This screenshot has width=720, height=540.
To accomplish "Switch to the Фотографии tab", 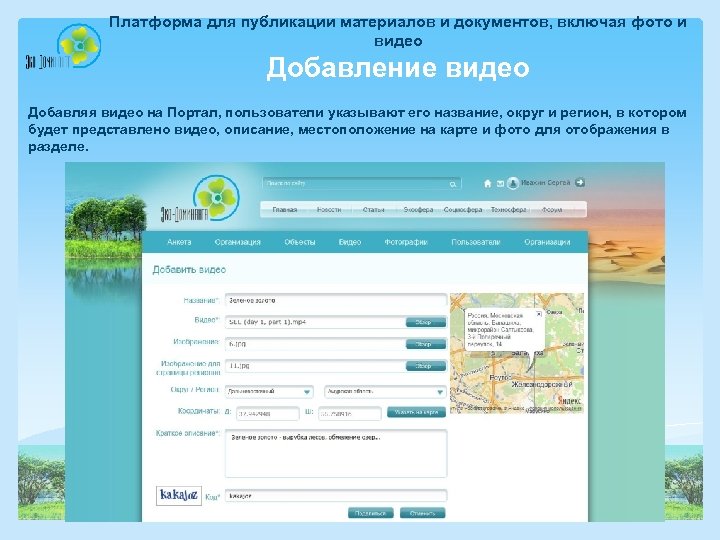I will pos(406,242).
